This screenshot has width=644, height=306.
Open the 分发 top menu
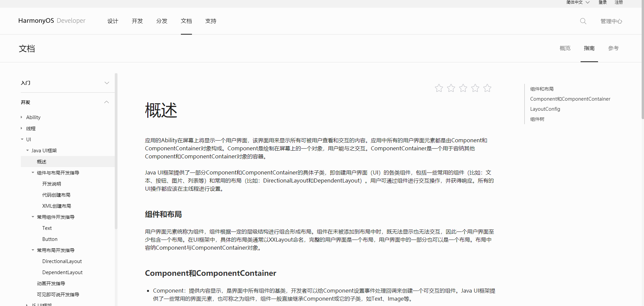[x=162, y=21]
